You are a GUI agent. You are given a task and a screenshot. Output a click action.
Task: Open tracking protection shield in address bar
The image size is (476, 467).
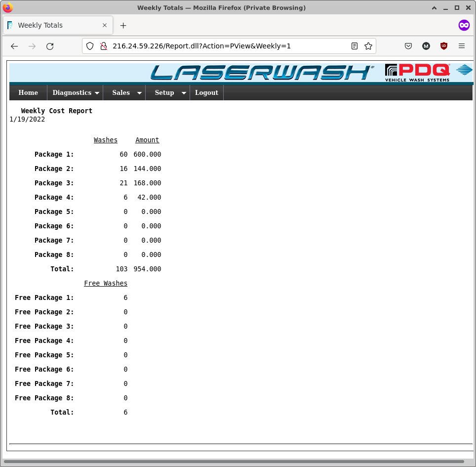[90, 46]
